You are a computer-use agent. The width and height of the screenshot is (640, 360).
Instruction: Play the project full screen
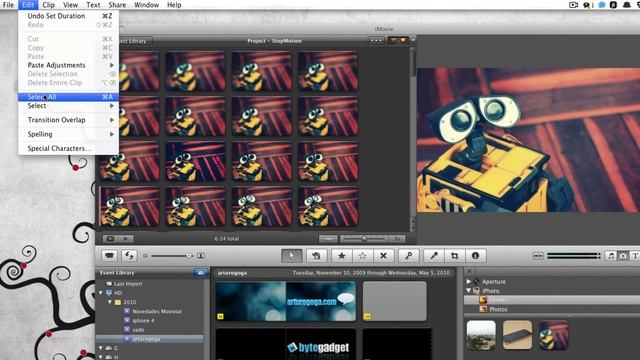pyautogui.click(x=110, y=239)
